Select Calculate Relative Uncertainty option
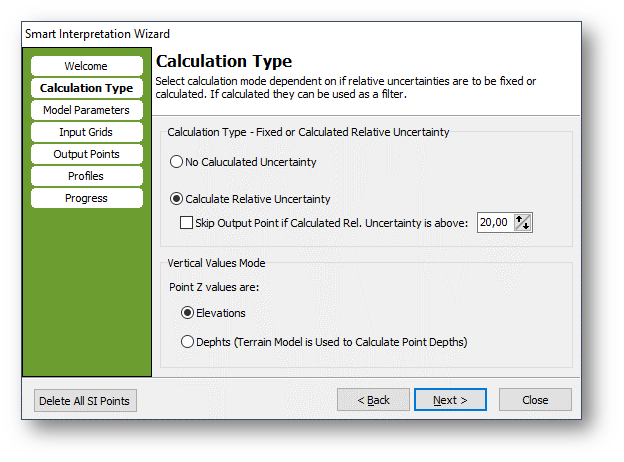Image resolution: width=624 pixels, height=462 pixels. coord(176,199)
